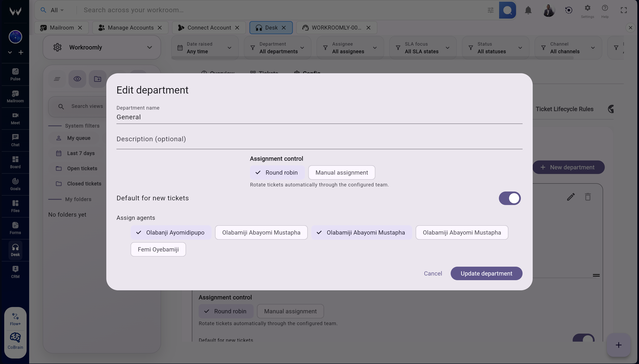Click the Description (optional) field
The image size is (639, 364).
[319, 139]
